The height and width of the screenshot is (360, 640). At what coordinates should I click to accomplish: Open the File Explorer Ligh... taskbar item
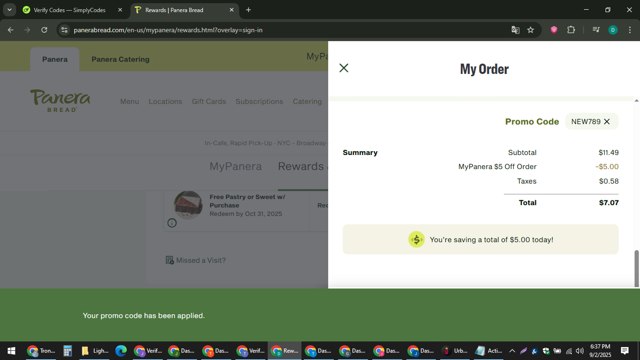pos(95,351)
